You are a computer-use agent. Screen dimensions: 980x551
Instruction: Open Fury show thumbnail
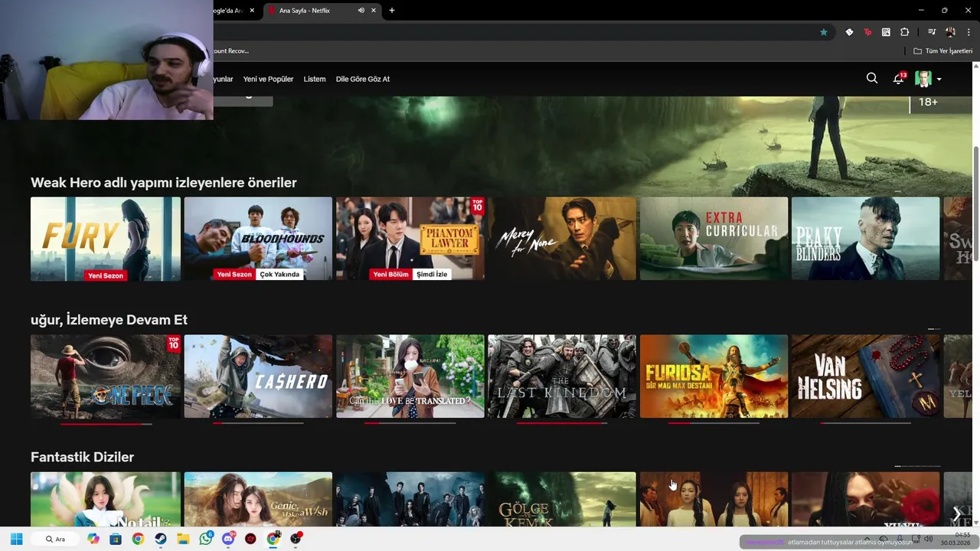[x=106, y=239]
